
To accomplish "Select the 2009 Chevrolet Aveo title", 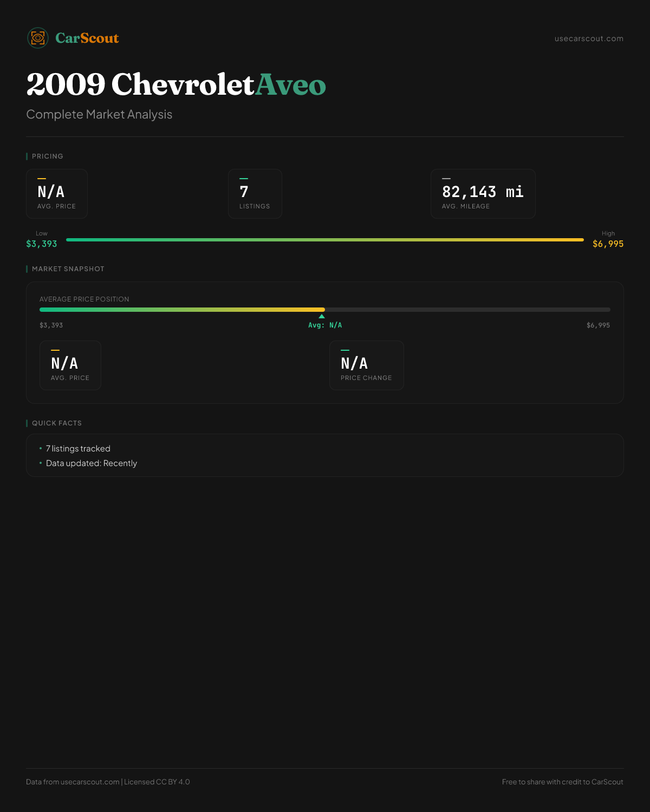I will click(x=176, y=84).
